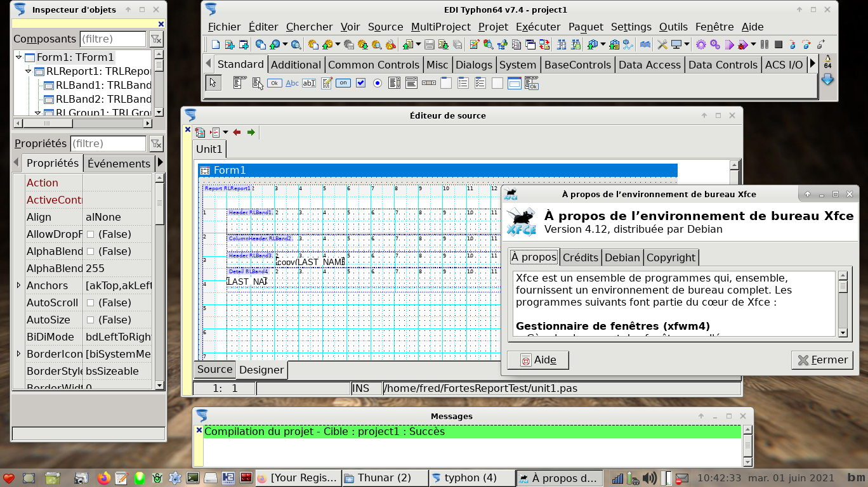
Task: Open options with wrench-screwdriver icon
Action: tap(662, 44)
